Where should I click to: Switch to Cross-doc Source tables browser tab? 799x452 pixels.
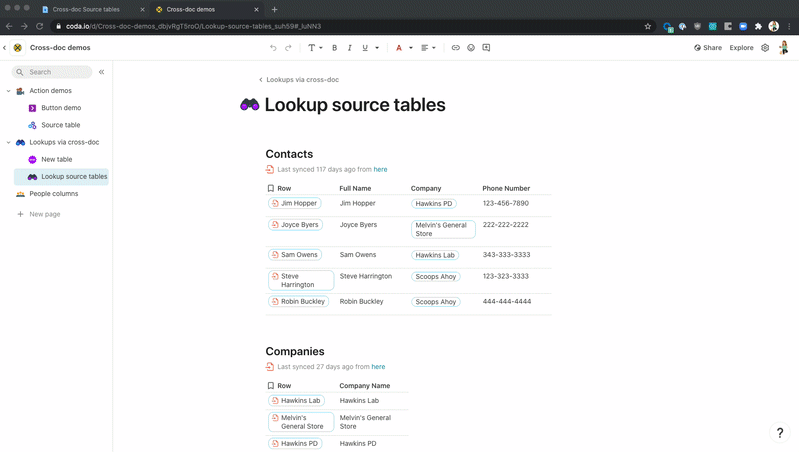86,9
